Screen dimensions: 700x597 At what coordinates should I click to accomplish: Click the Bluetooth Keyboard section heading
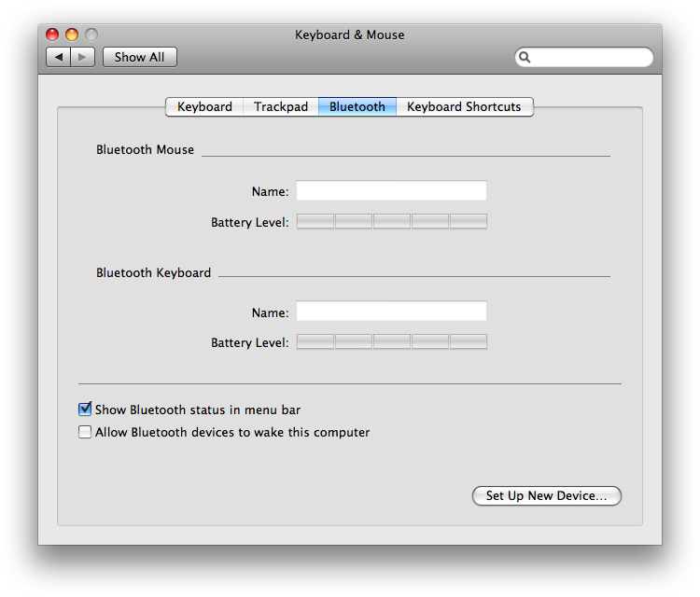tap(154, 272)
